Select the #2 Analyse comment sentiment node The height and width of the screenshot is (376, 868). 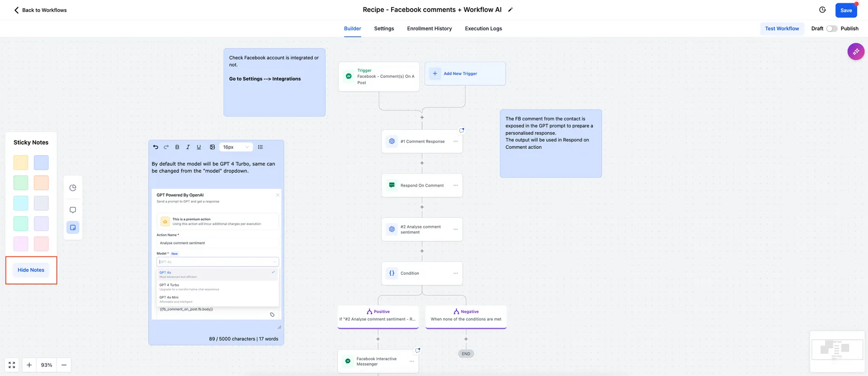click(x=422, y=229)
